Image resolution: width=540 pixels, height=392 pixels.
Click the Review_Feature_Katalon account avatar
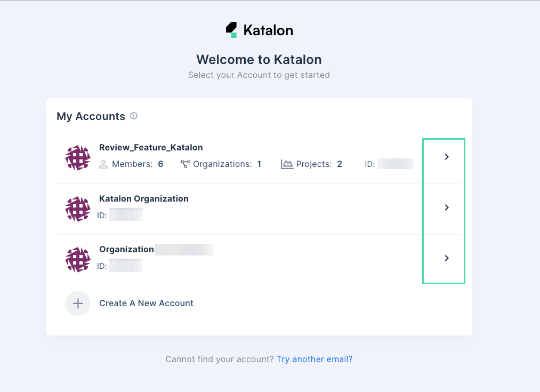(x=78, y=158)
